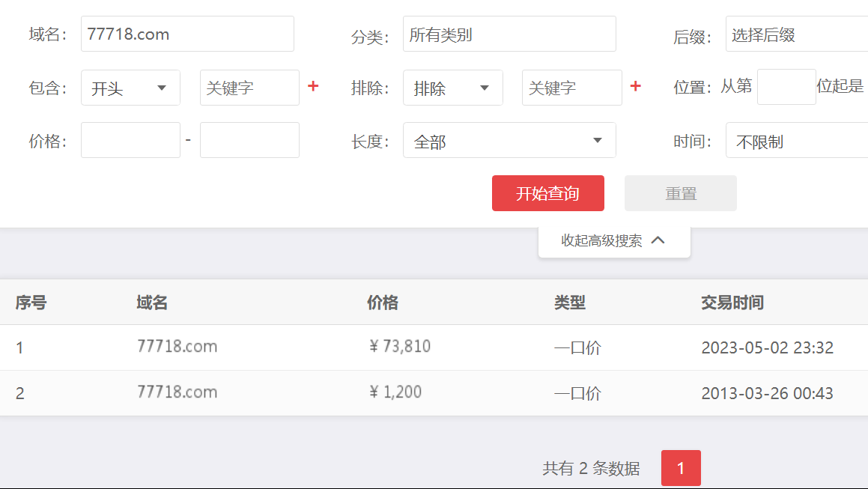
Task: Open the 时间 dropdown showing 不限制
Action: 796,141
